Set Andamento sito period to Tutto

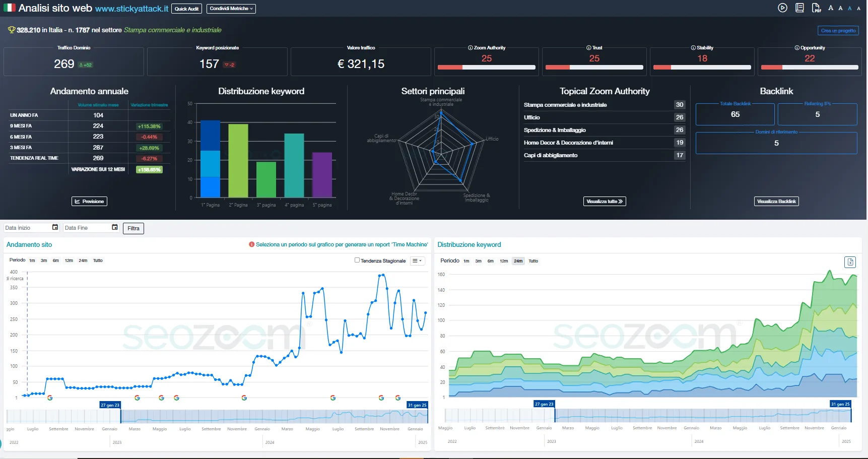98,260
